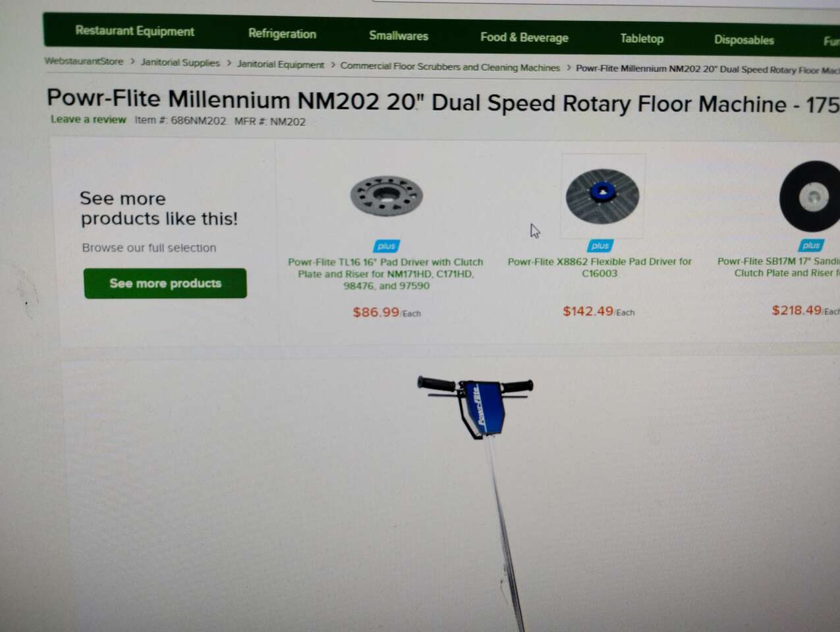Open the Restaurant Equipment menu
Viewport: 840px width, 632px height.
click(x=134, y=31)
